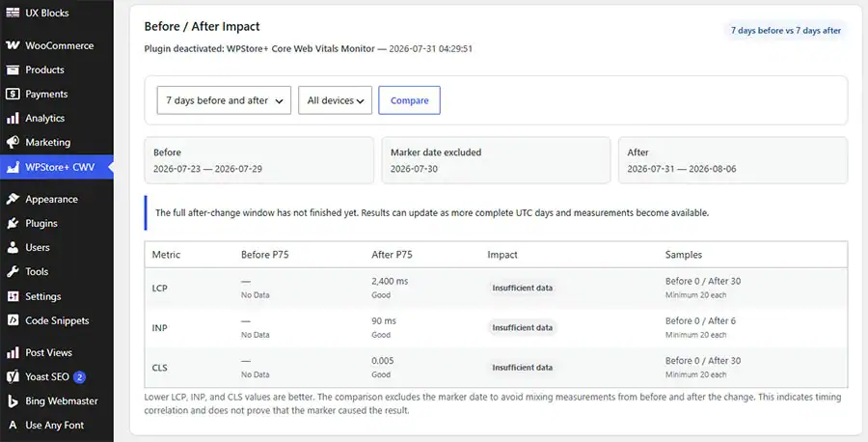Screen dimensions: 868x442
Task: Click the Yoast SEO icon
Action: click(13, 376)
